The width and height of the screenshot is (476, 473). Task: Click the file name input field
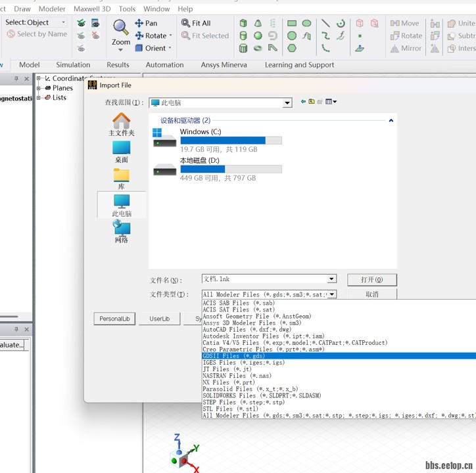coord(265,279)
